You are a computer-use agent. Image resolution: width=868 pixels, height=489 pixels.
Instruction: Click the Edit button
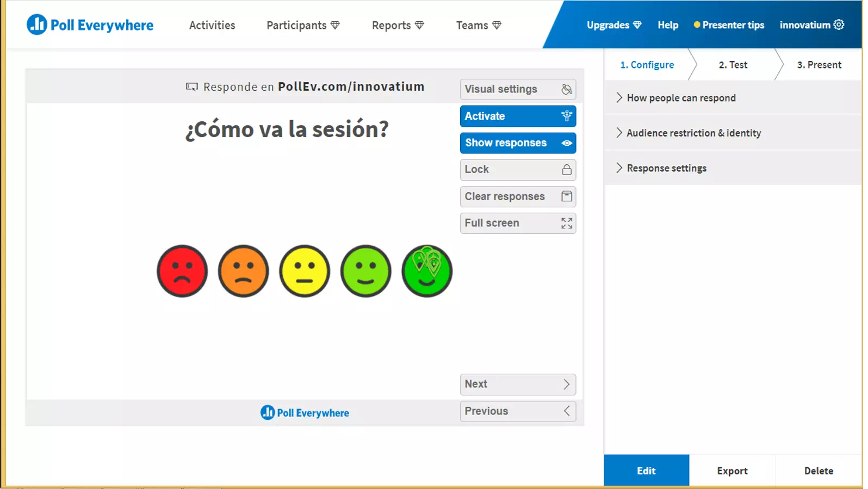pos(646,471)
